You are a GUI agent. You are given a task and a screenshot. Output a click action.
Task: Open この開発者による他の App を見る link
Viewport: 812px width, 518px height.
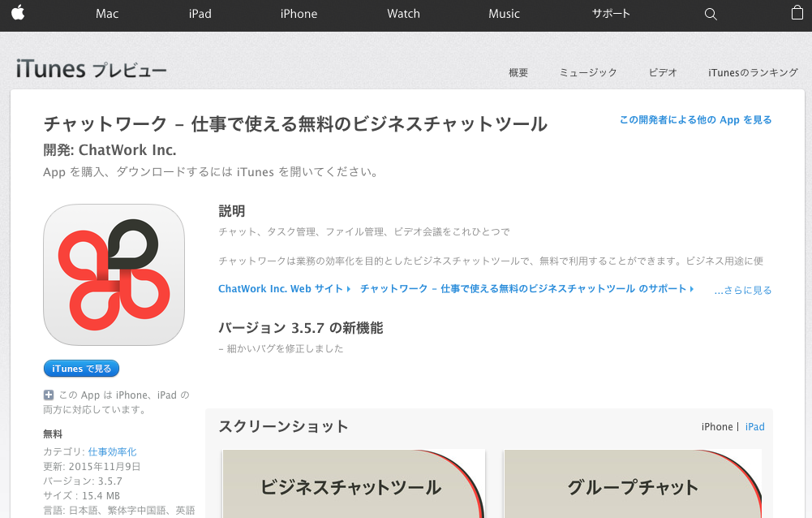click(695, 120)
